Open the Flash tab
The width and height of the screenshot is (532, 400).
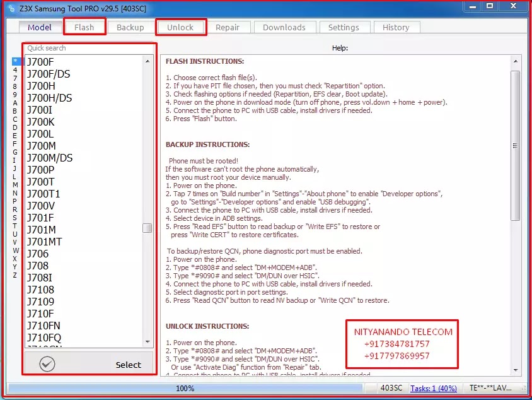tap(84, 27)
